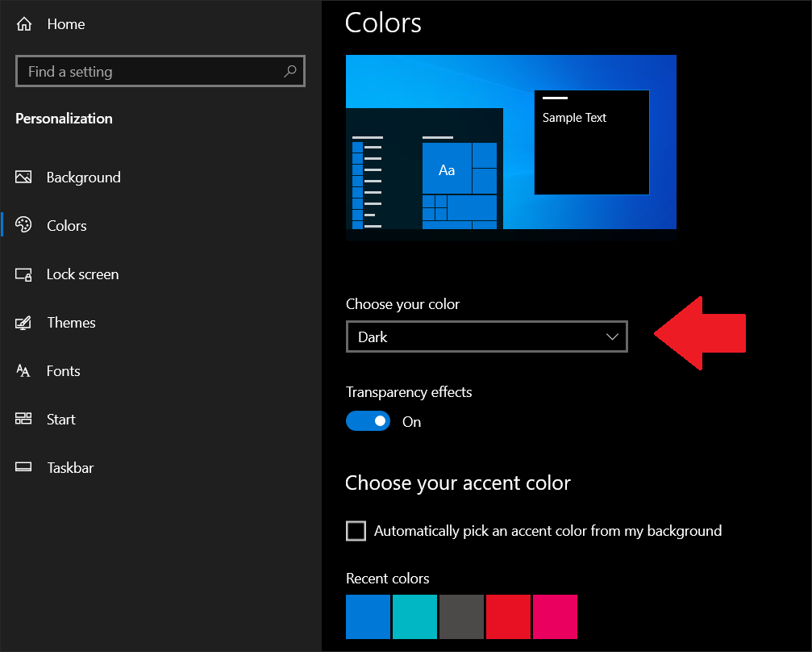Click the Themes brush icon
Viewport: 812px width, 652px height.
click(x=23, y=323)
